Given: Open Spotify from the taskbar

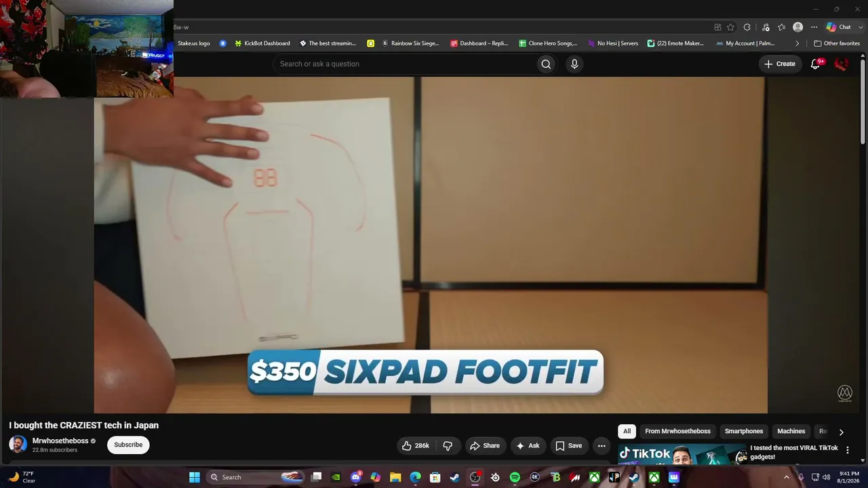Looking at the screenshot, I should click(x=515, y=477).
